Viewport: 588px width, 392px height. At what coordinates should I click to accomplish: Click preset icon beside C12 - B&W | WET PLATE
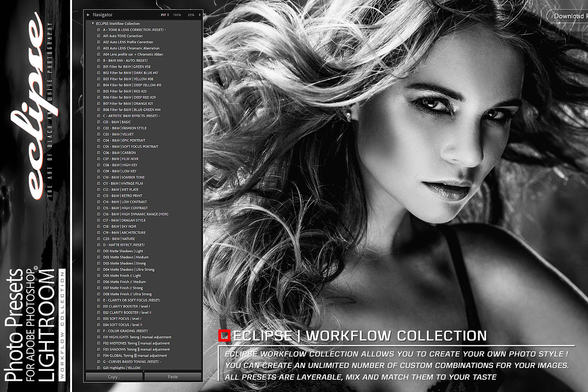point(98,190)
